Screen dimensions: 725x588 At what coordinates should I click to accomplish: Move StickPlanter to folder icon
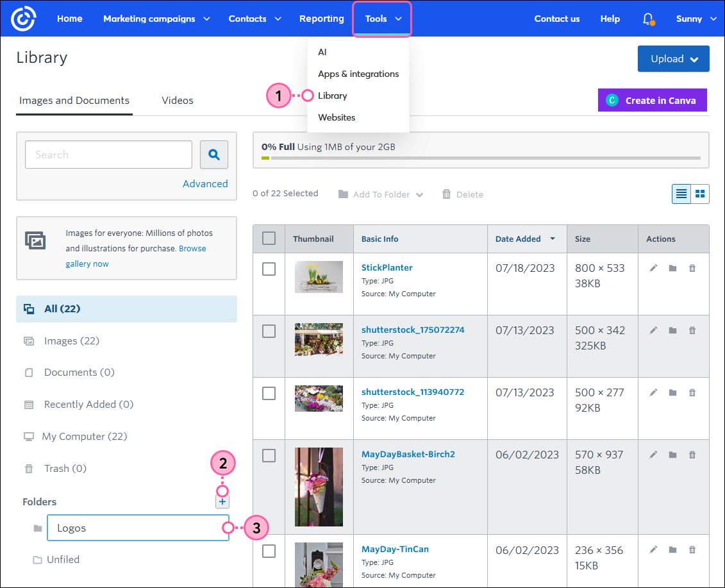pos(672,268)
